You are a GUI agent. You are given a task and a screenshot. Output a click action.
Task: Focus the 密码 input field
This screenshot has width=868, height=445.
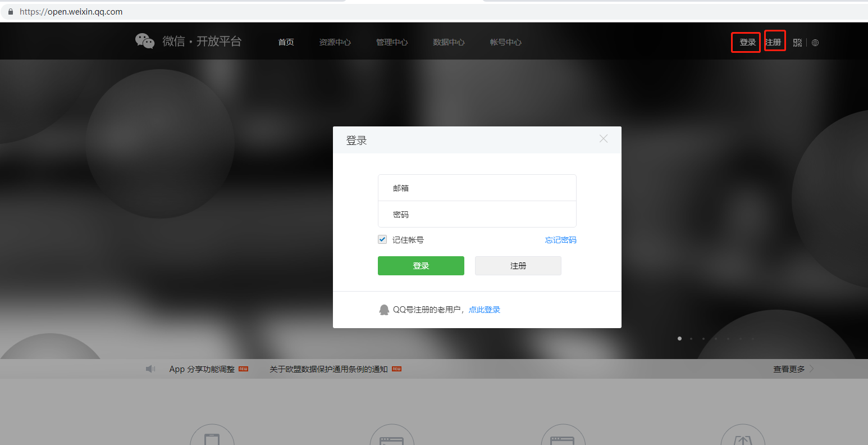click(x=477, y=214)
